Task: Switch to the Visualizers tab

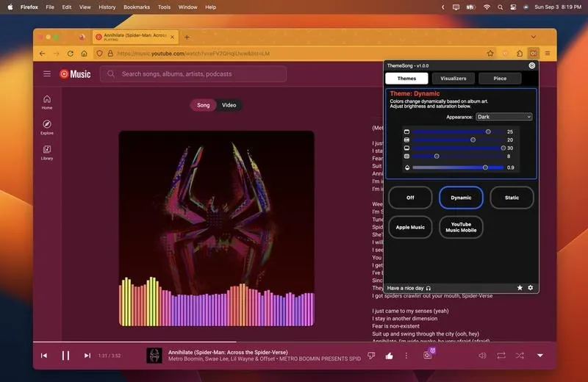Action: 453,79
